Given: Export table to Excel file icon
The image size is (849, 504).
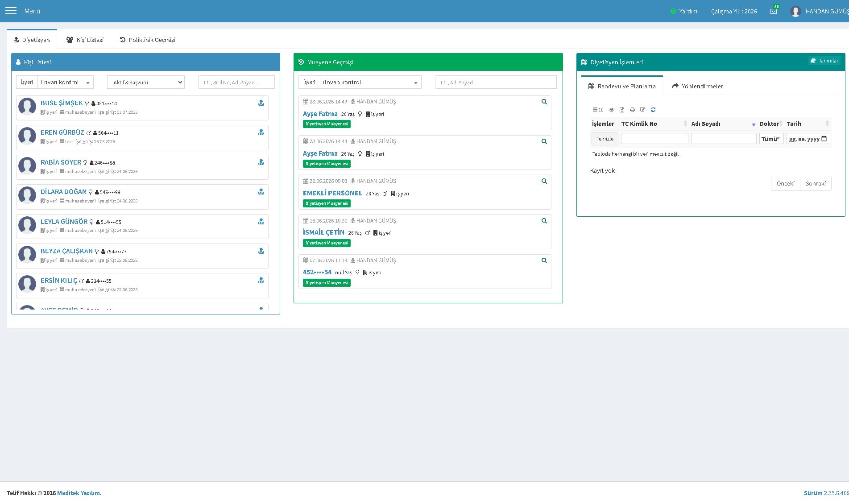Looking at the screenshot, I should (x=622, y=110).
